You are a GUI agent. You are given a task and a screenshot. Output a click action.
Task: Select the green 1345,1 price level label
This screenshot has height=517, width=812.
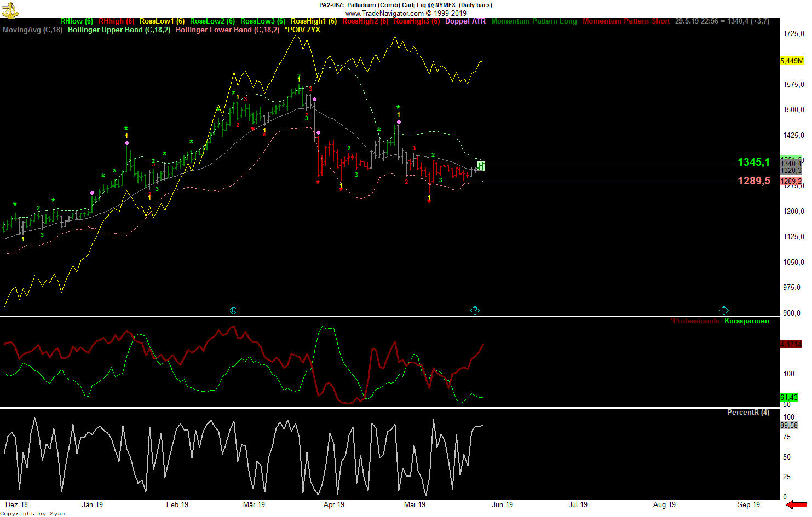pyautogui.click(x=754, y=162)
